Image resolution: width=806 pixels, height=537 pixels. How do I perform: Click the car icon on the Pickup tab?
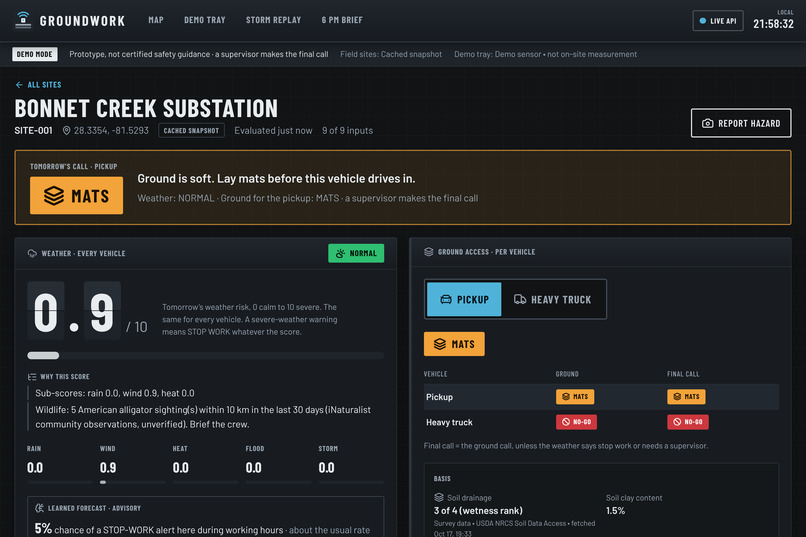tap(446, 299)
